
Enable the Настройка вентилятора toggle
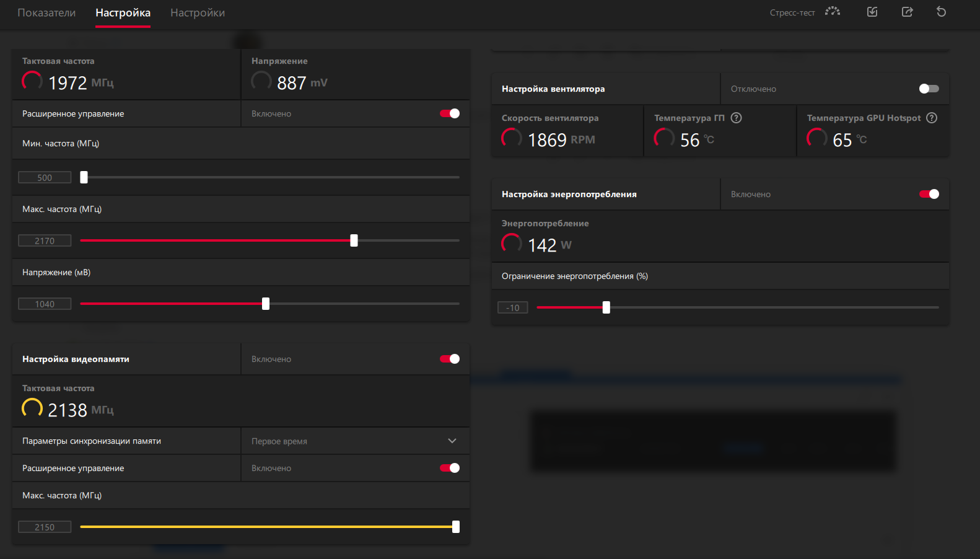pos(929,89)
